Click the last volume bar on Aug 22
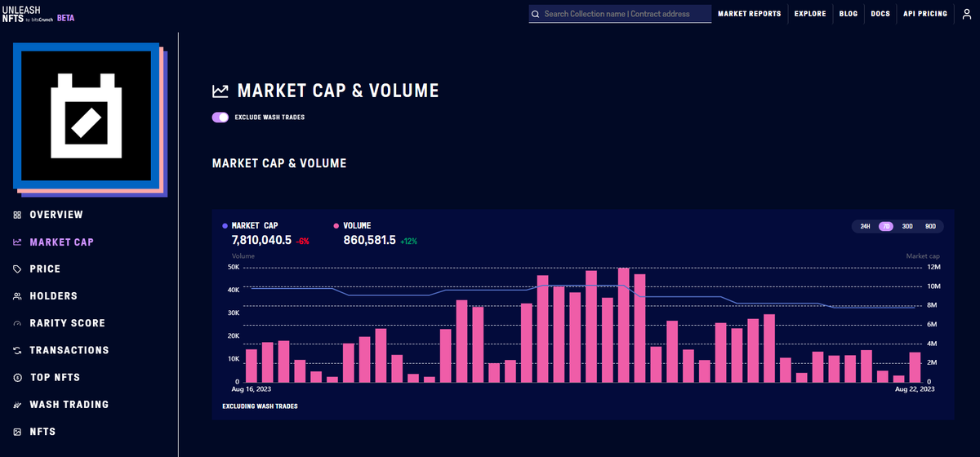Viewport: 980px width, 457px height. coord(915,367)
